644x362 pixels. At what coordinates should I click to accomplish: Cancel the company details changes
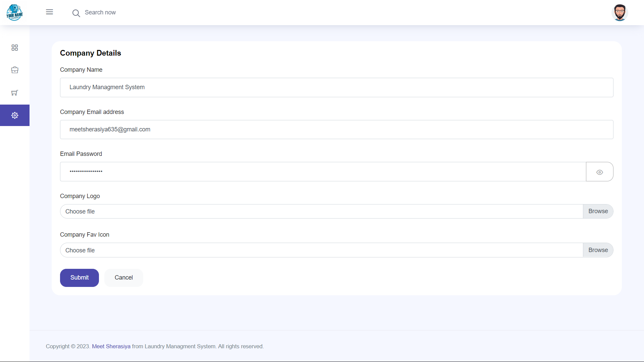(x=123, y=278)
